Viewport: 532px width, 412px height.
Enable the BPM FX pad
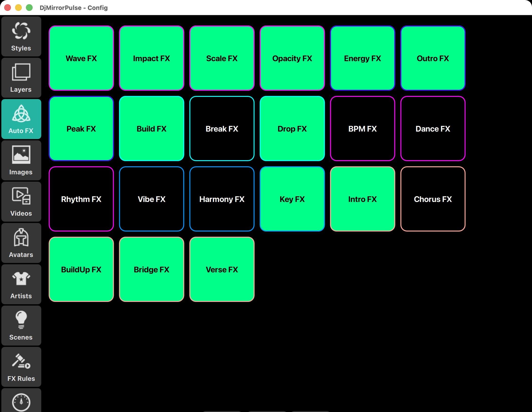pos(363,129)
